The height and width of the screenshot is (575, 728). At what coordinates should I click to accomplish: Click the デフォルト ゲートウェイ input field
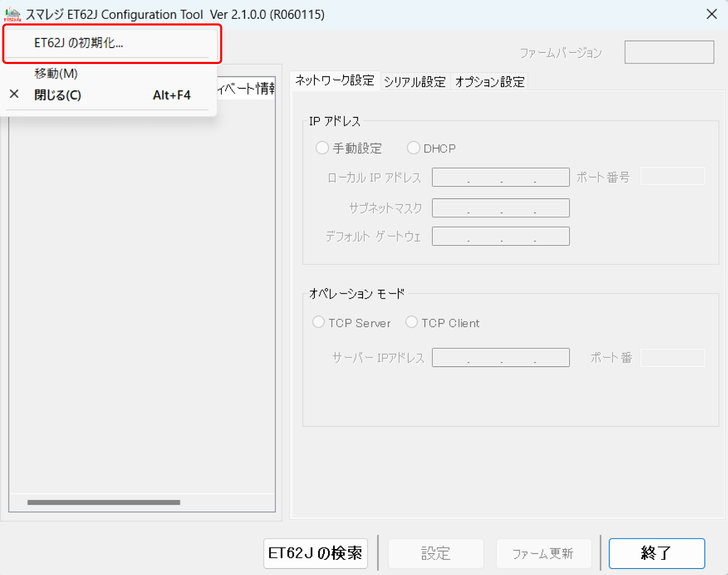point(500,236)
